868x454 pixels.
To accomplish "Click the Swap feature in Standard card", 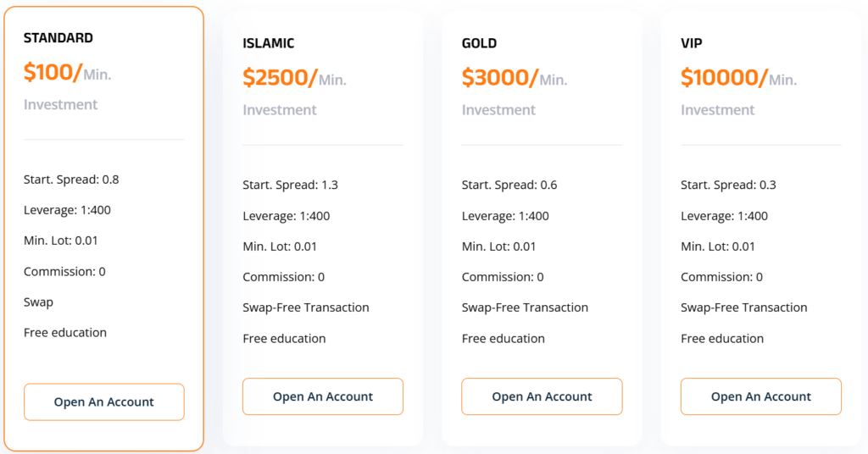I will click(x=38, y=302).
